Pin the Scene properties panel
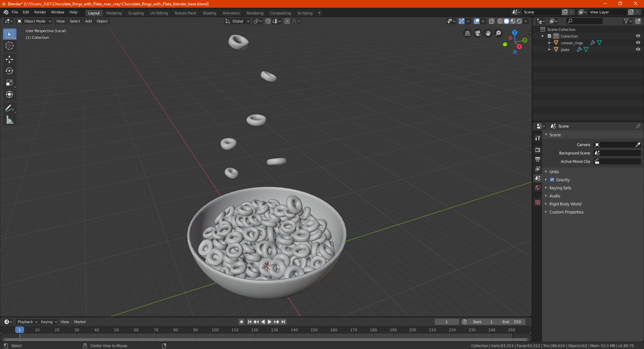This screenshot has width=644, height=349. 638,126
